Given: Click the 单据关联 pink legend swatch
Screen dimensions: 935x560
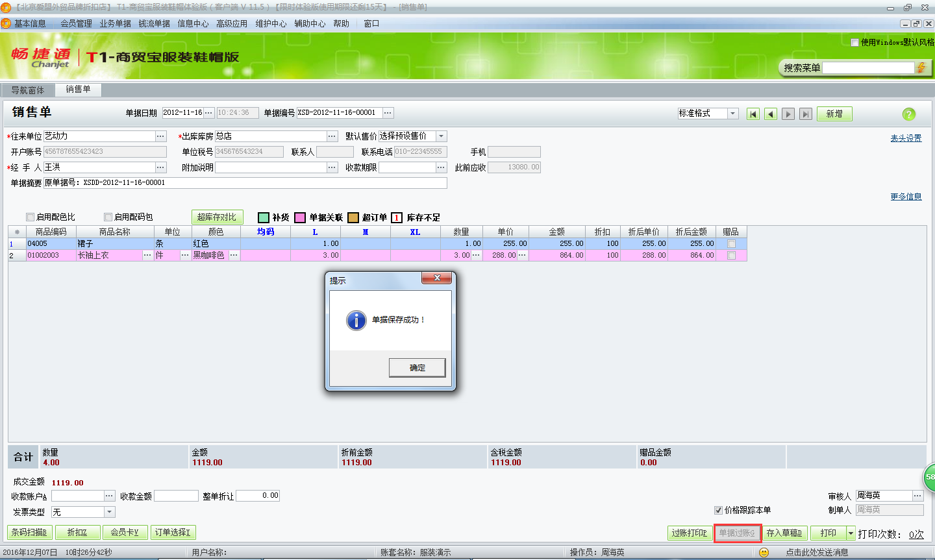Looking at the screenshot, I should tap(300, 217).
